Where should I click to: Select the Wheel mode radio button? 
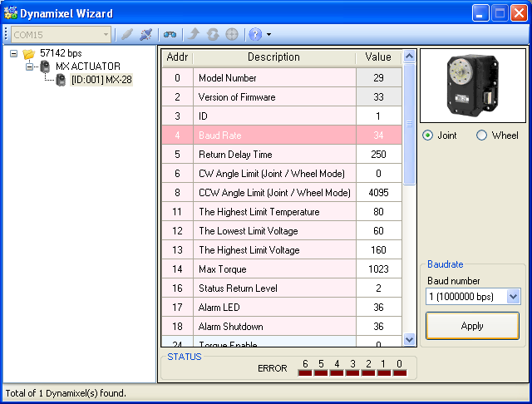[481, 135]
